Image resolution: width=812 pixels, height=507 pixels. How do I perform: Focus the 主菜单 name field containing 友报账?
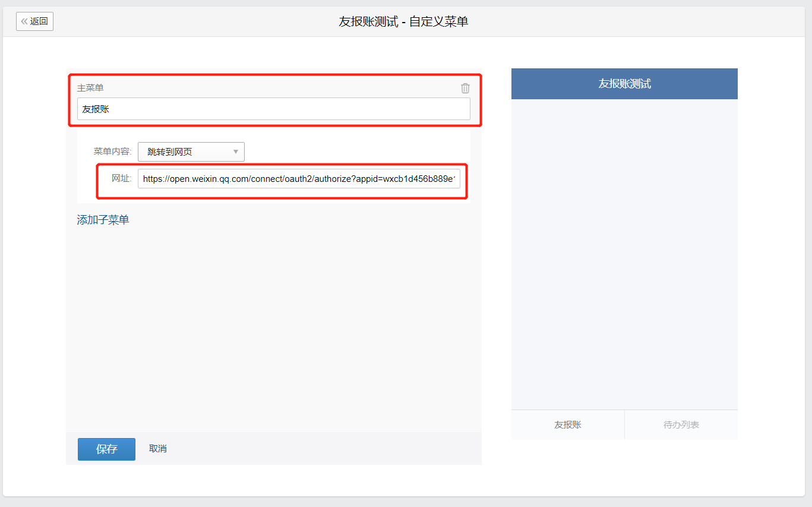coord(274,109)
